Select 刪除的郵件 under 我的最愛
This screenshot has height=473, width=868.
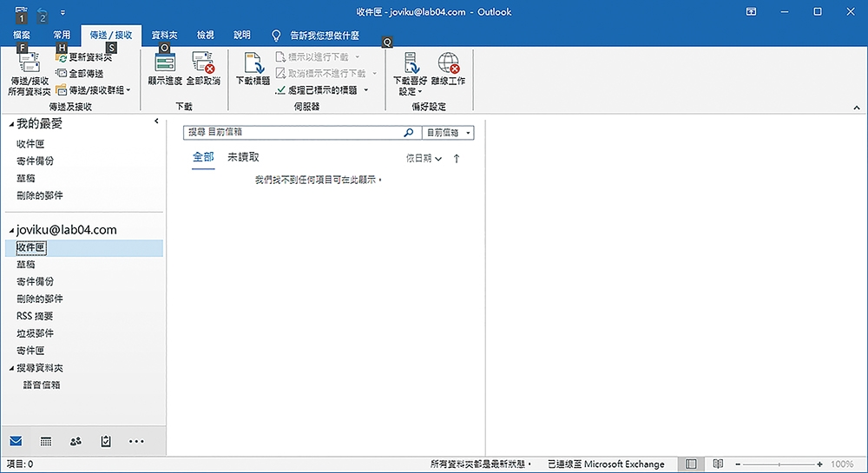coord(40,195)
